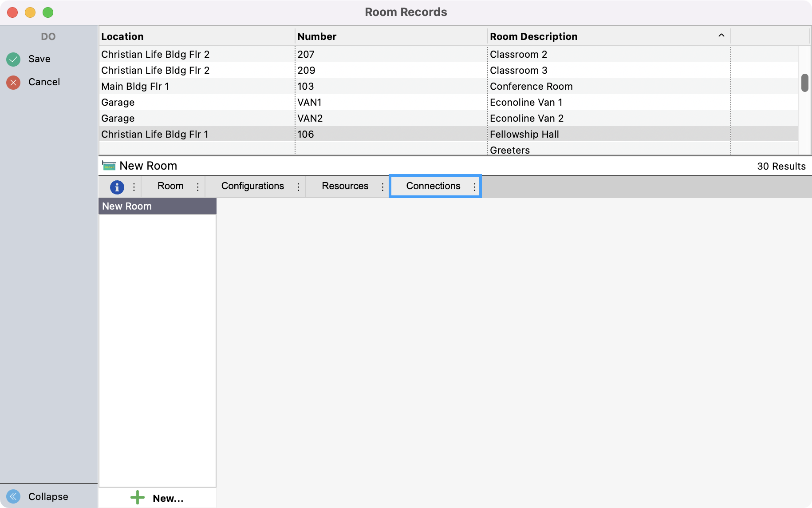Screen dimensions: 812x508
Task: Click the green plus New icon
Action: tap(138, 497)
